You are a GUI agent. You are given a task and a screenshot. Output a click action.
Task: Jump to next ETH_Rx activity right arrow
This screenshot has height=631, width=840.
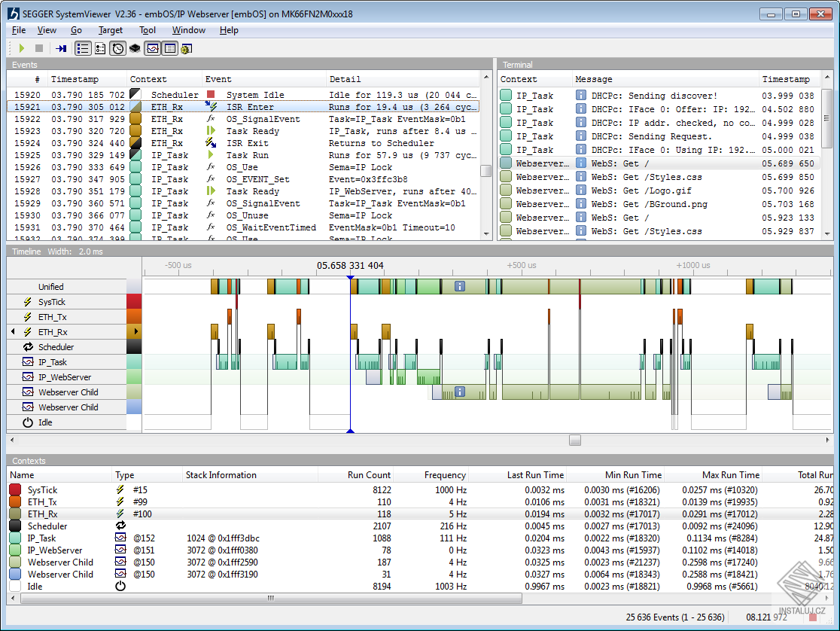click(136, 331)
